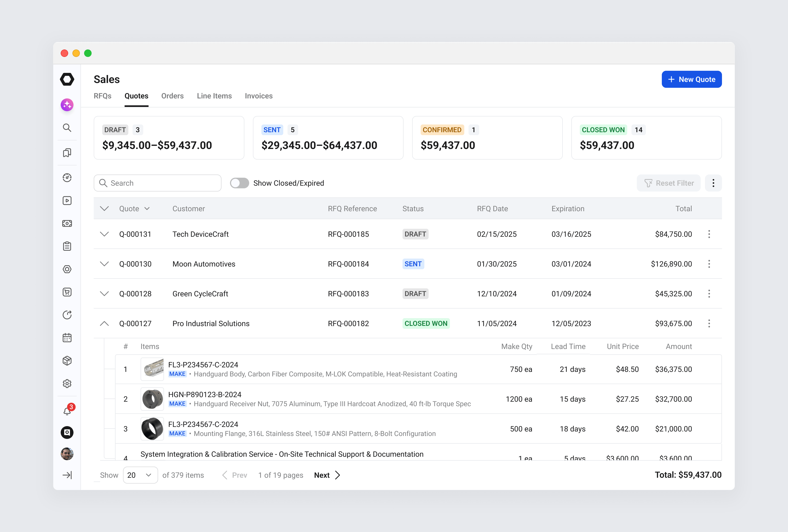Image resolution: width=788 pixels, height=532 pixels.
Task: Click the black hexagon app logo
Action: coord(67,79)
